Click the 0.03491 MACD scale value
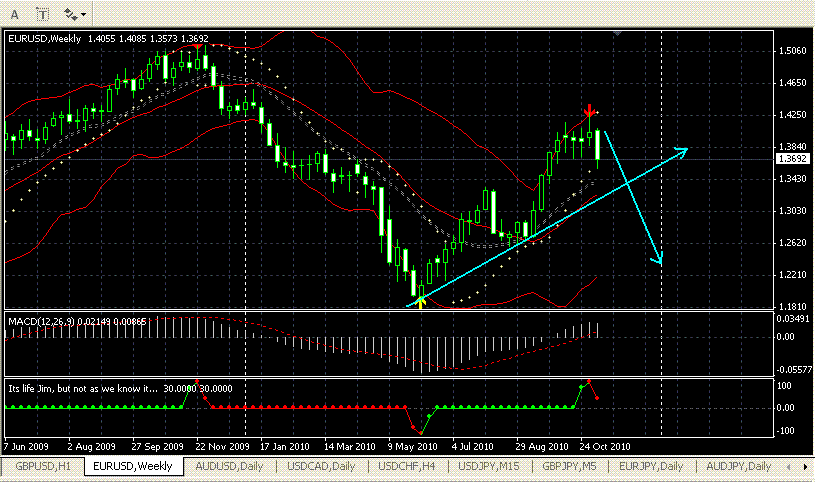 (x=793, y=319)
